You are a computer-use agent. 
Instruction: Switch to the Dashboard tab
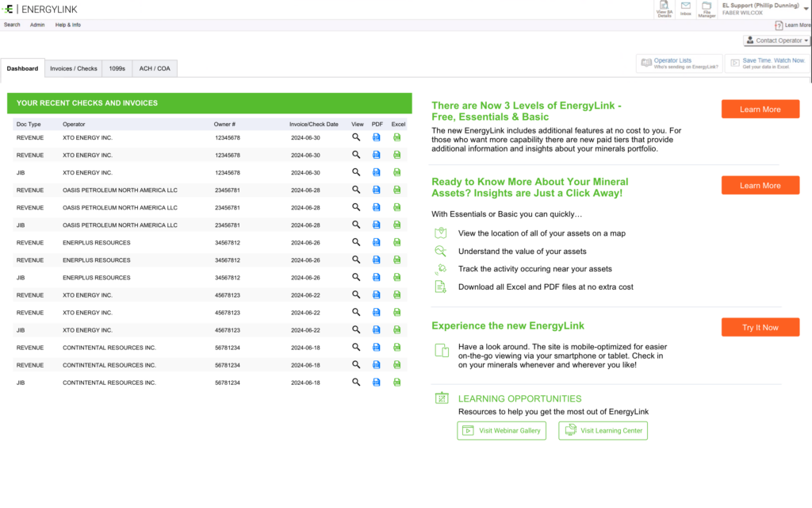[x=22, y=68]
